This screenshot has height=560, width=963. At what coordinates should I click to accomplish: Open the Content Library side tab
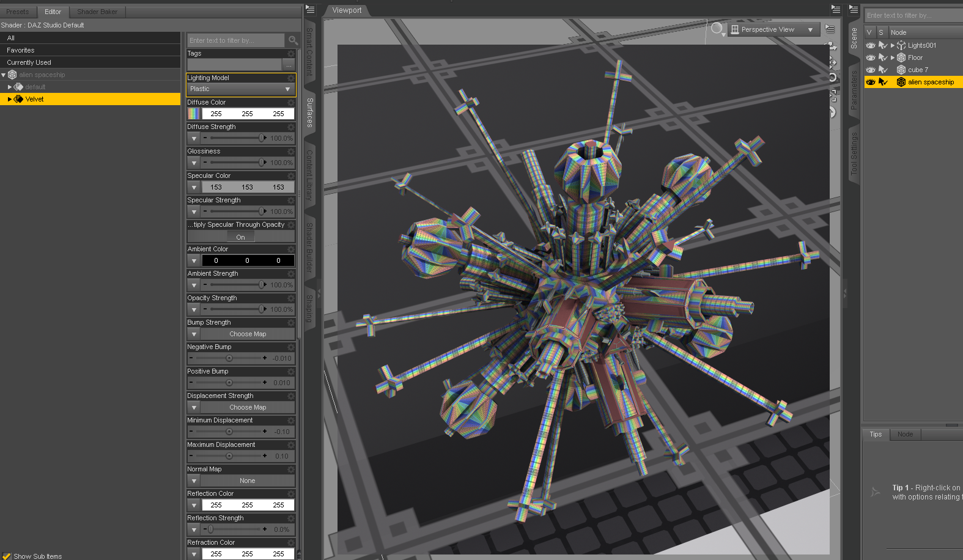tap(309, 175)
